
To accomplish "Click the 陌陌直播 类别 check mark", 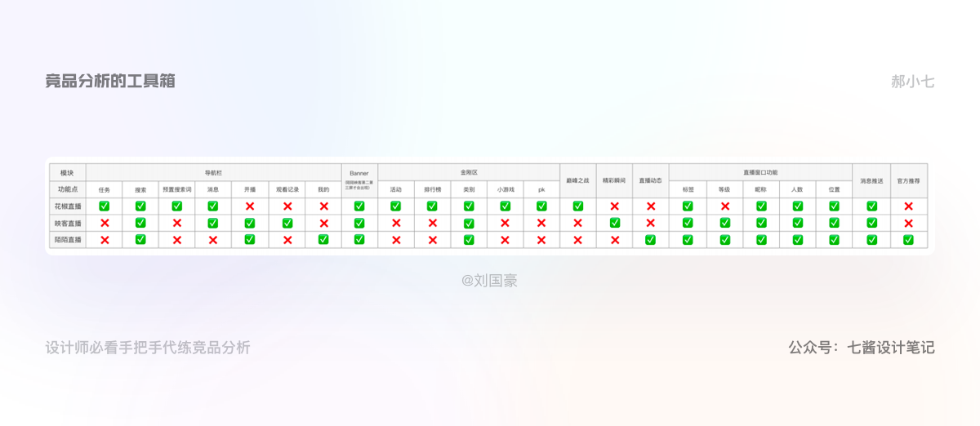I will pos(469,239).
